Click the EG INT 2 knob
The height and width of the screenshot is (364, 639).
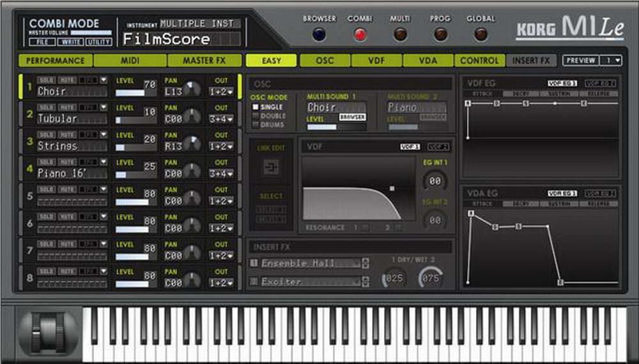click(435, 220)
